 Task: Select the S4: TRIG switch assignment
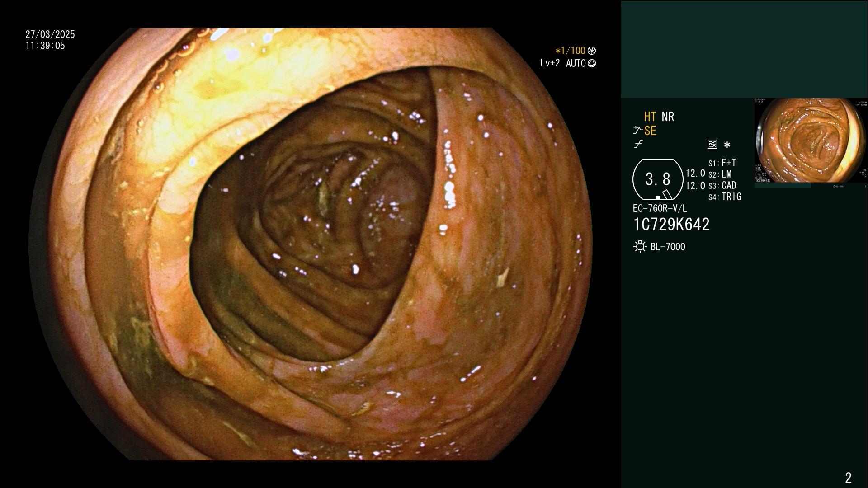(725, 197)
